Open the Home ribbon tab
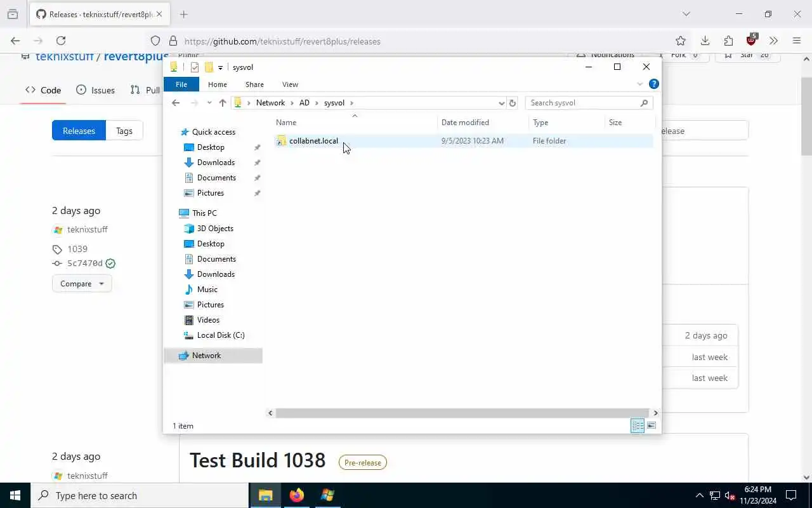 218,84
